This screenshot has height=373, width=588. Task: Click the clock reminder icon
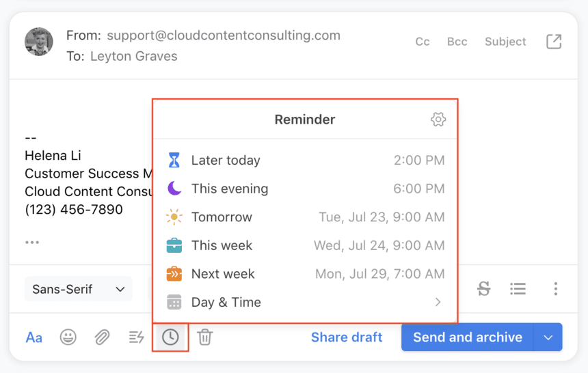tap(170, 337)
